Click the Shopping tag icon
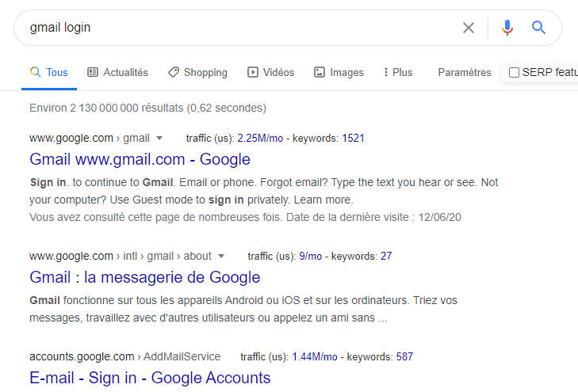 coord(174,72)
